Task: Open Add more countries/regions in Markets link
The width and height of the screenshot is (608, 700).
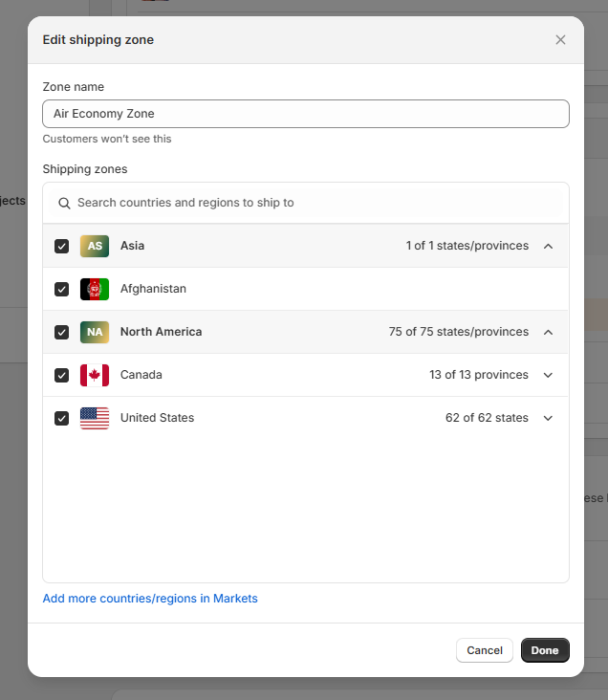Action: tap(150, 599)
